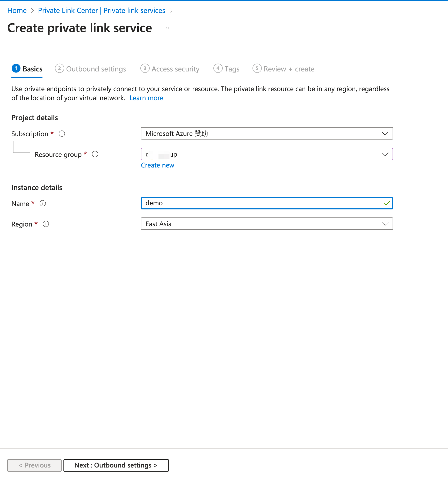The height and width of the screenshot is (482, 448).
Task: Open the Learn more link
Action: [x=146, y=98]
